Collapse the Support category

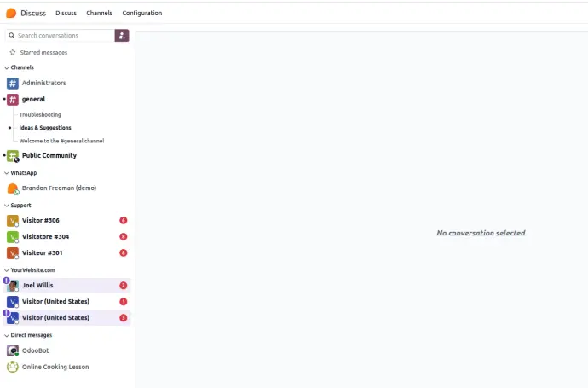pos(6,206)
